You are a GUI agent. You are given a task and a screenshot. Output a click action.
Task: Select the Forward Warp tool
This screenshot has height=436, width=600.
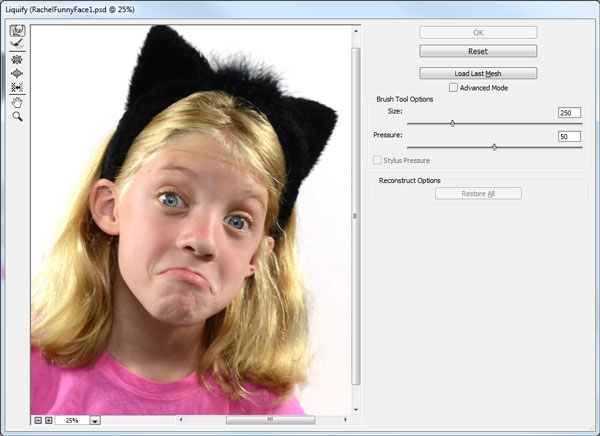[x=17, y=31]
